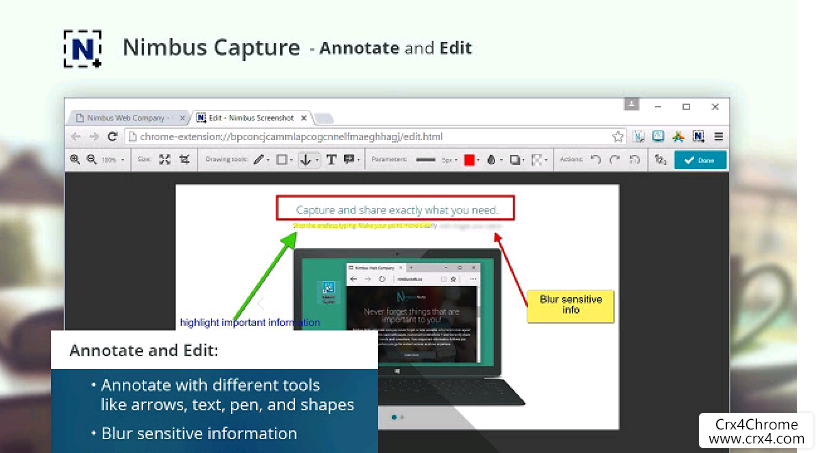Click the 'Parameters:' label
The width and height of the screenshot is (818, 453).
coord(389,160)
